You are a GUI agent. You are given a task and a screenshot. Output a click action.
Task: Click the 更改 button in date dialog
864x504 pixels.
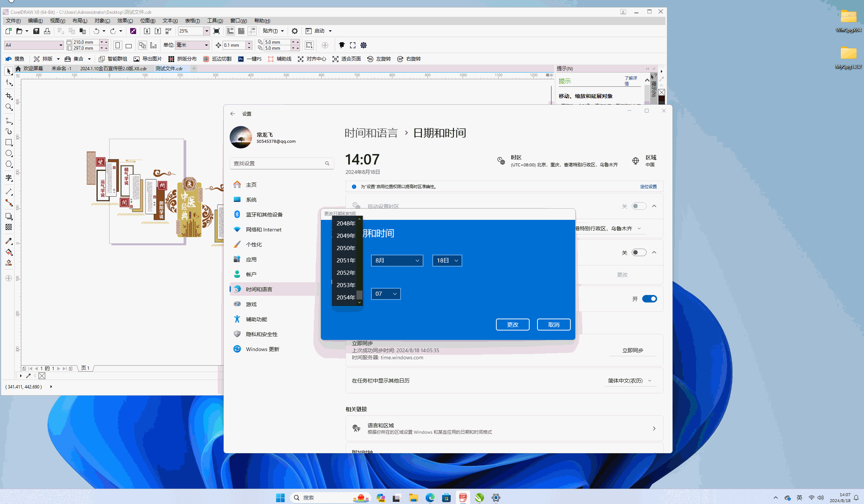coord(512,325)
